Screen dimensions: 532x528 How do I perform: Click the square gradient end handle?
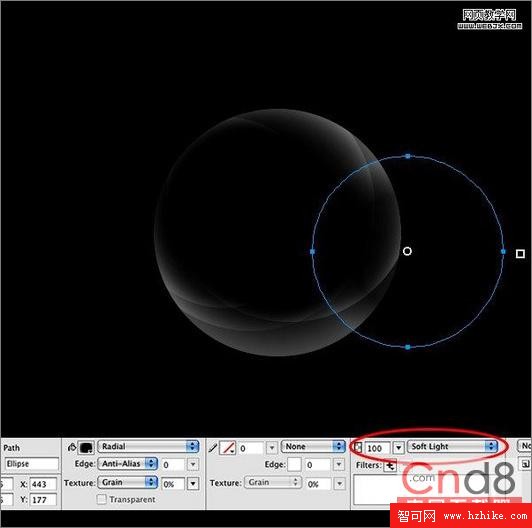520,253
